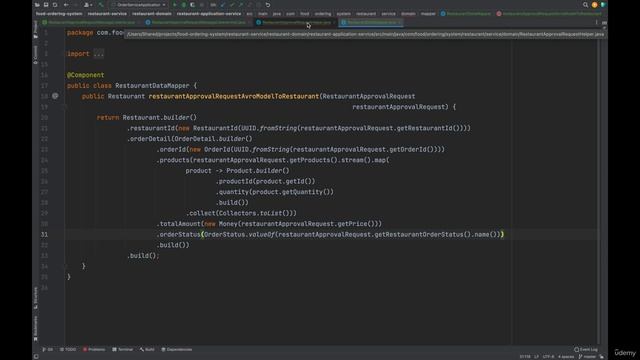Click the Save All toolbar icon
Viewport: 640px width, 360px height.
click(46, 5)
